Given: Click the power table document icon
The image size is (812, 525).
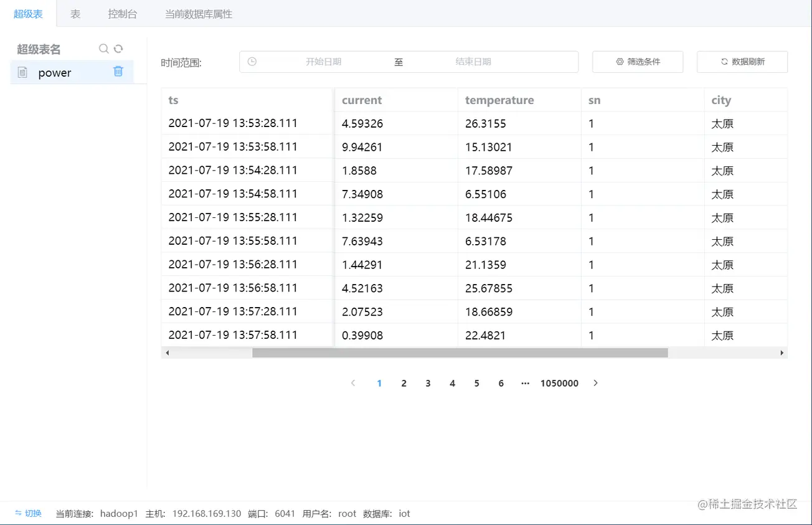Looking at the screenshot, I should tap(22, 73).
